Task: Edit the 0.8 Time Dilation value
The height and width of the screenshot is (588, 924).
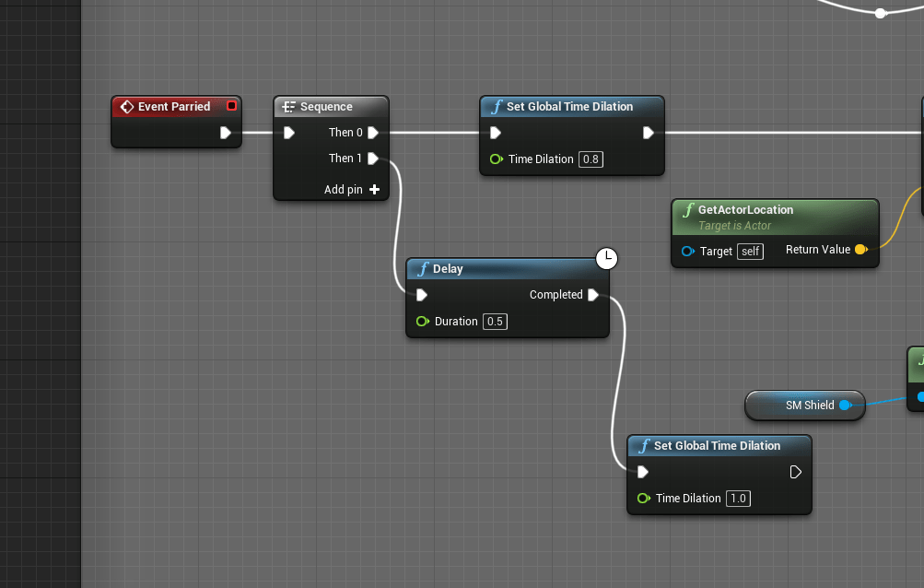Action: tap(591, 159)
